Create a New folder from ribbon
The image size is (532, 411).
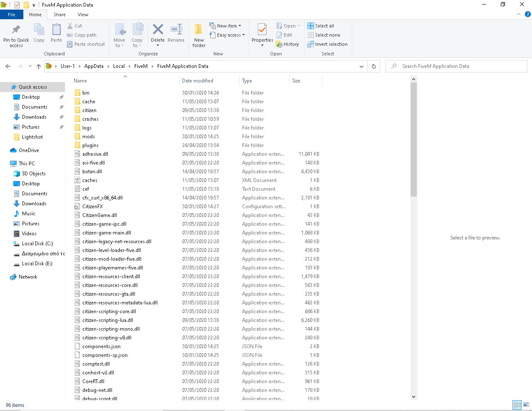click(x=199, y=35)
